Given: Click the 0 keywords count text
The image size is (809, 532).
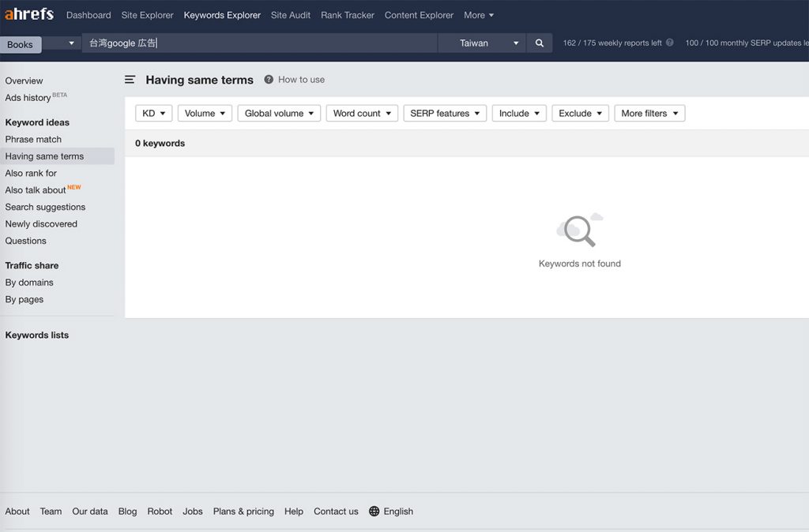Looking at the screenshot, I should tap(160, 144).
